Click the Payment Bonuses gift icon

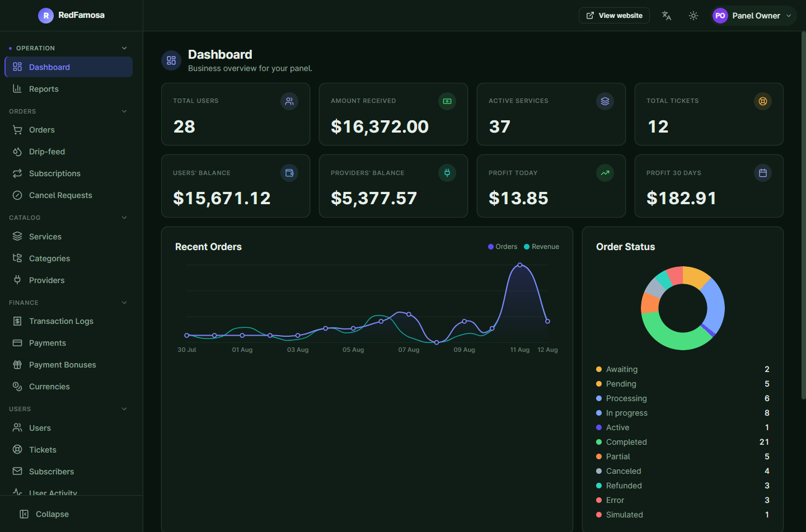coord(17,365)
